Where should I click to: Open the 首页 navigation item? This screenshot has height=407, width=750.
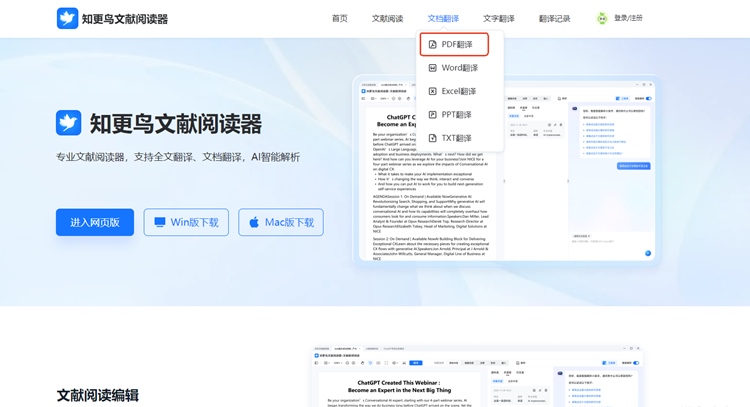pos(340,19)
